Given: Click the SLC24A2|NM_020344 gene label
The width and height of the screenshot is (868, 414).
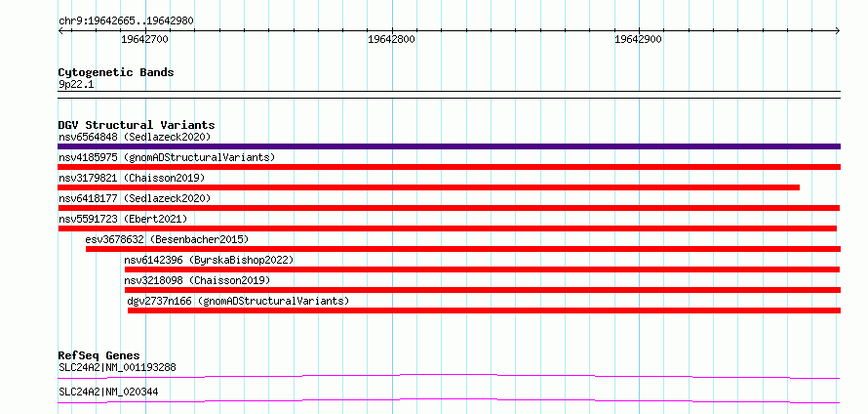Looking at the screenshot, I should click(x=108, y=392).
